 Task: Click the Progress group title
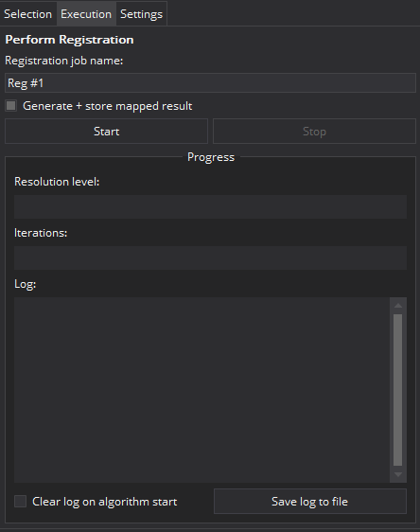point(211,157)
